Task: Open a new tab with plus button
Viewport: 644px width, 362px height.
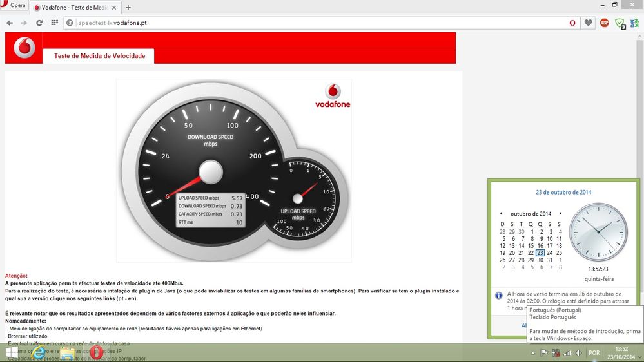Action: point(128,7)
